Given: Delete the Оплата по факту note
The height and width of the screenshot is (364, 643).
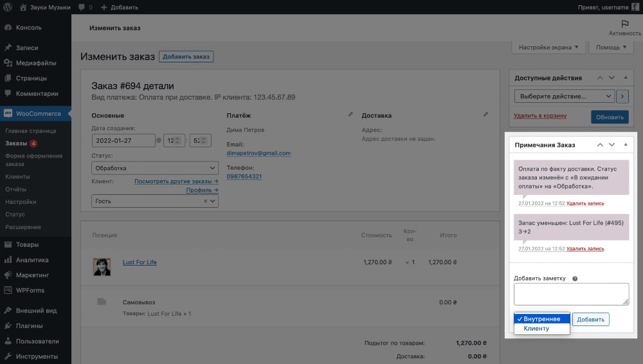Looking at the screenshot, I should pos(584,204).
